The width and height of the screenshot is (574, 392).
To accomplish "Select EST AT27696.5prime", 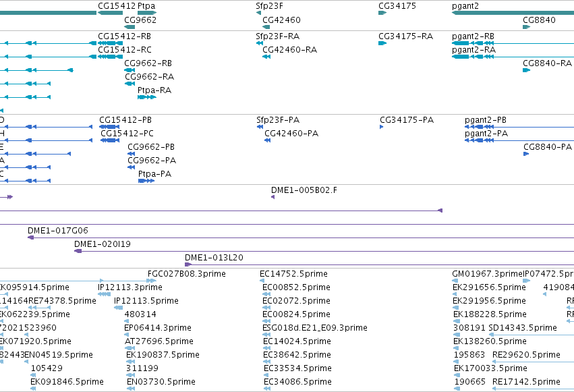I will tap(159, 342).
